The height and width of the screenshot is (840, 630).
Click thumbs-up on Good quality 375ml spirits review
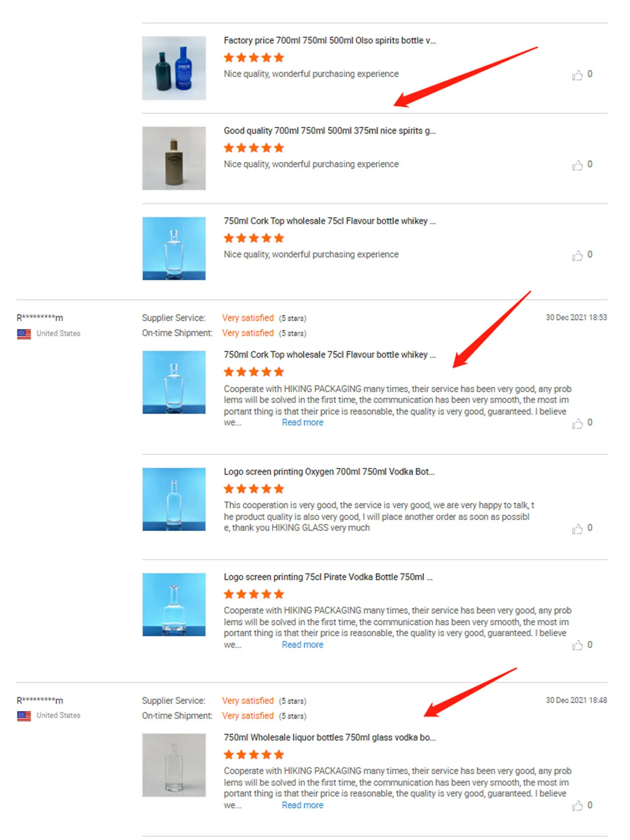[x=577, y=165]
